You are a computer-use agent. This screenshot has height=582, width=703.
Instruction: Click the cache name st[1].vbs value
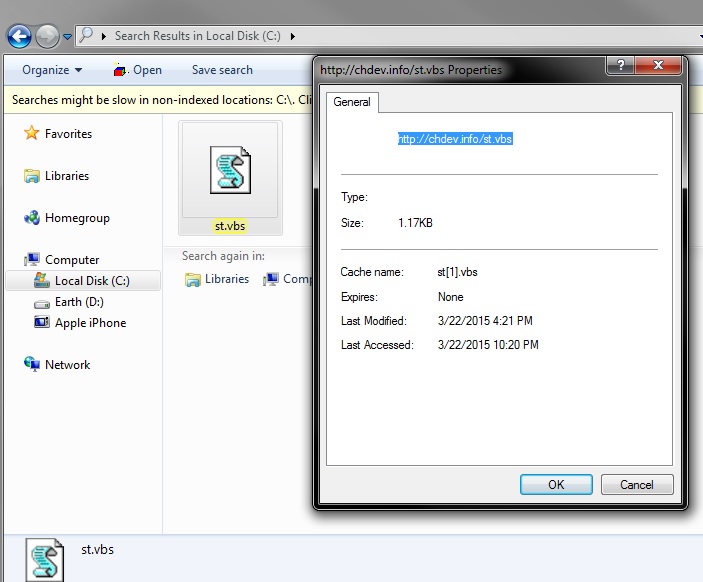[x=457, y=272]
